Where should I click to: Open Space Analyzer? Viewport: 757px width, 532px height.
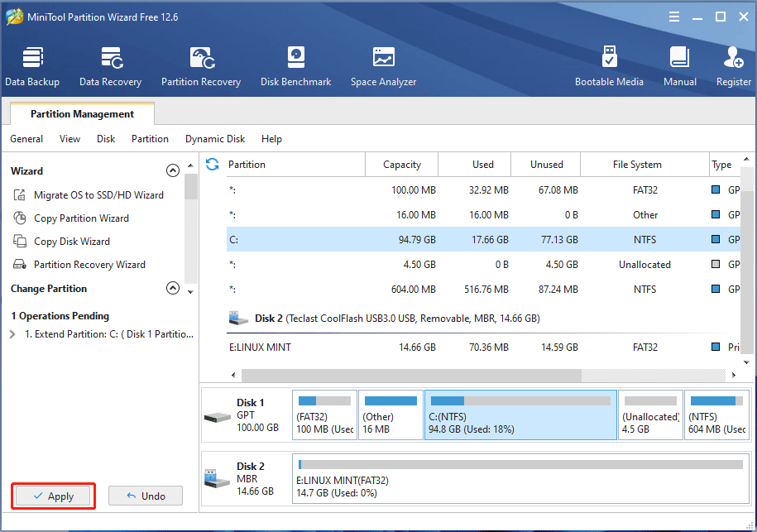pos(383,67)
